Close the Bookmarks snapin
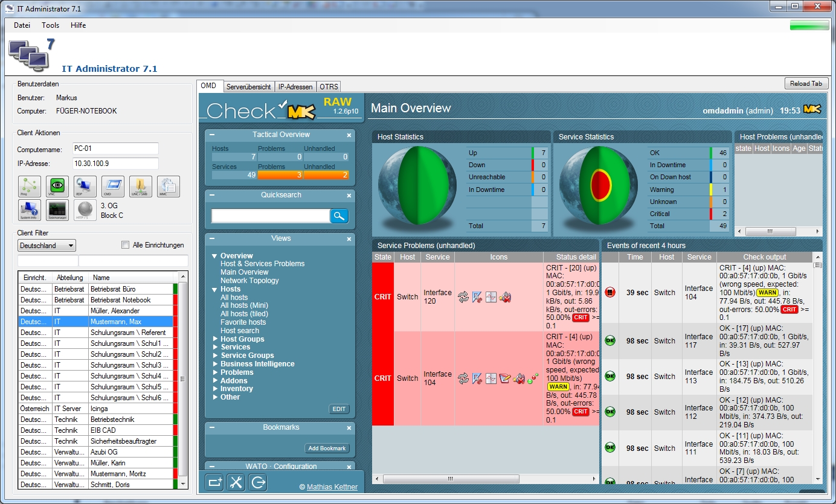The image size is (836, 504). click(349, 428)
